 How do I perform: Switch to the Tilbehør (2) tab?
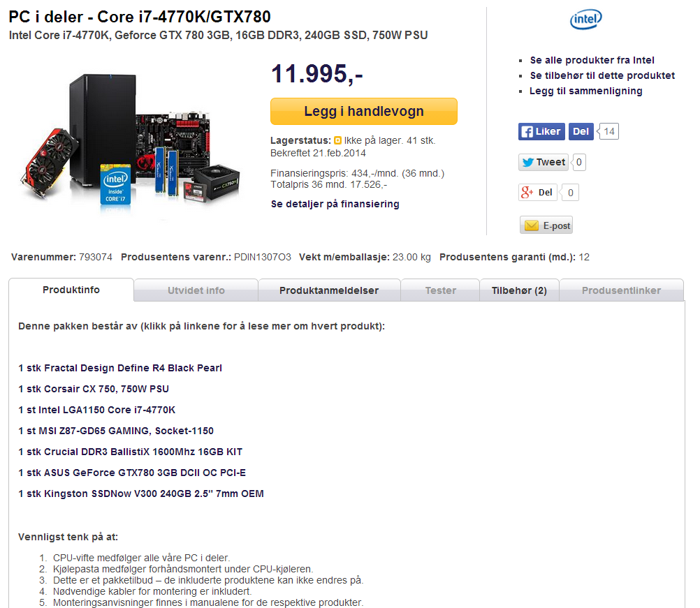tap(519, 290)
